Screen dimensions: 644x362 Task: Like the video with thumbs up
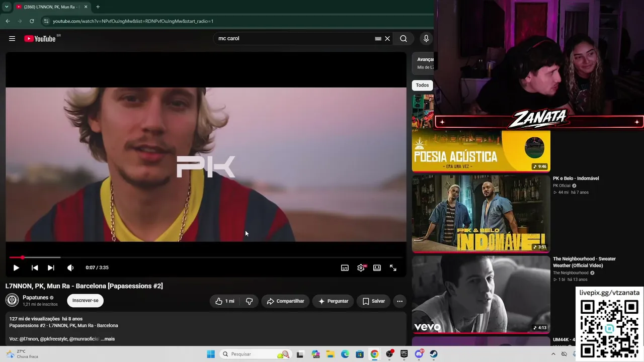[x=224, y=301]
